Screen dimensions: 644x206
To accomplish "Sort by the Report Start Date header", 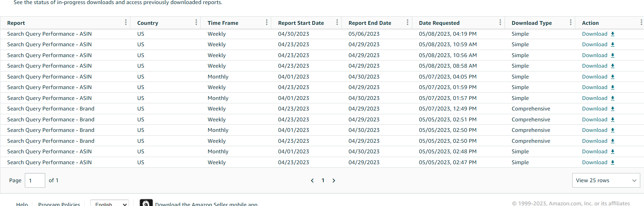I will pyautogui.click(x=301, y=23).
